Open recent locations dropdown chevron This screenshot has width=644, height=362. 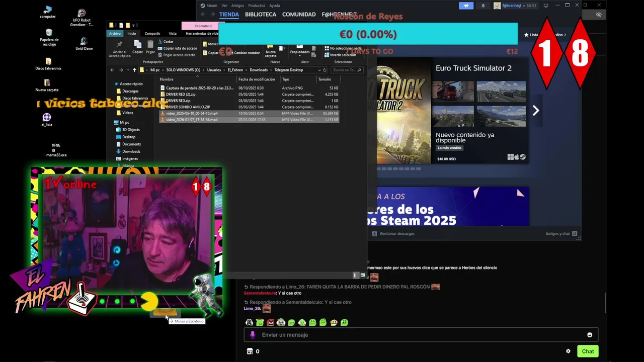tap(128, 70)
